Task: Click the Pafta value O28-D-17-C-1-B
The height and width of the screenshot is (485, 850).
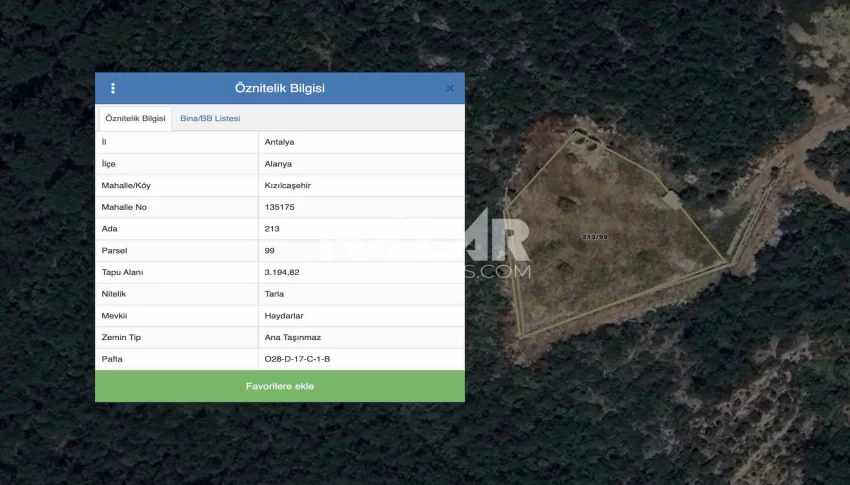Action: tap(297, 359)
